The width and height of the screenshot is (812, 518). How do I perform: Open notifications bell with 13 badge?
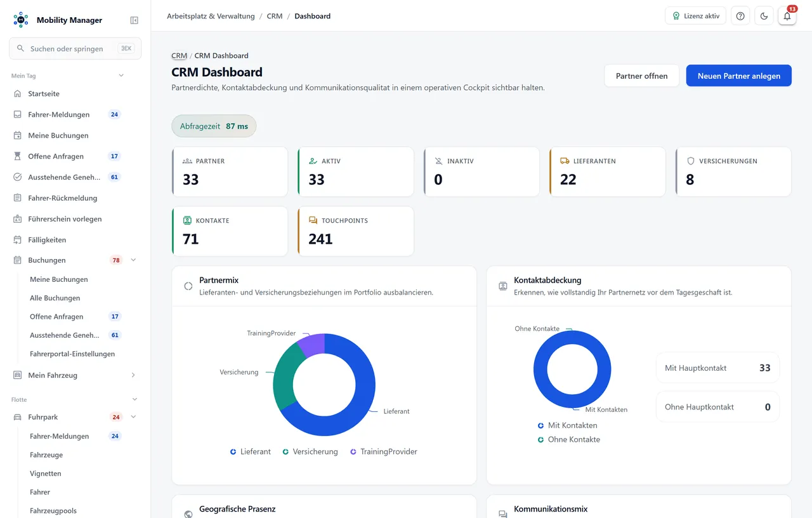(787, 16)
